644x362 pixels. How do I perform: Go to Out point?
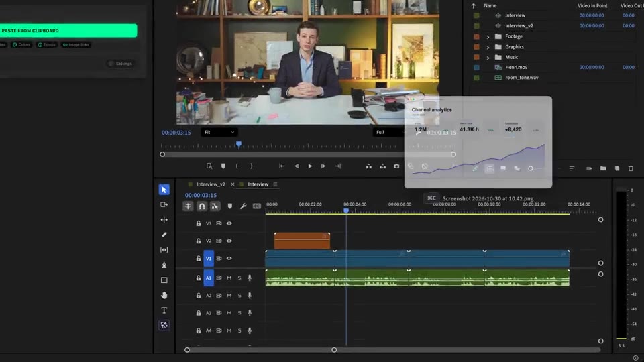338,166
